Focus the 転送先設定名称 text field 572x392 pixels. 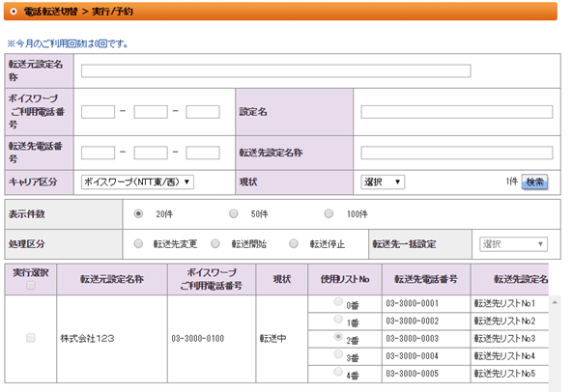(x=457, y=153)
